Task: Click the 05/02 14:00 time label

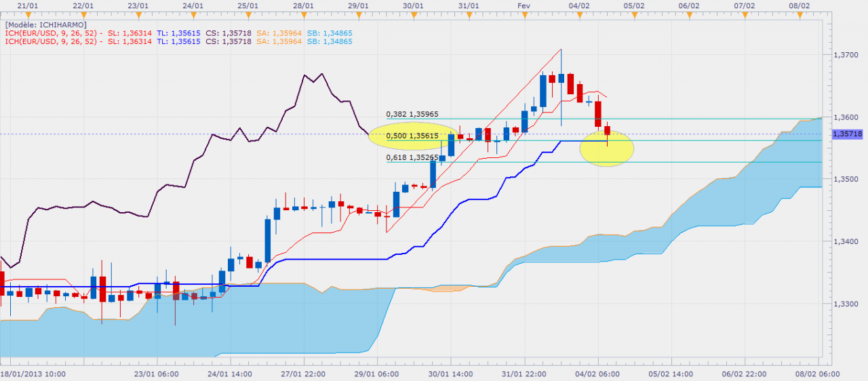Action: point(672,374)
